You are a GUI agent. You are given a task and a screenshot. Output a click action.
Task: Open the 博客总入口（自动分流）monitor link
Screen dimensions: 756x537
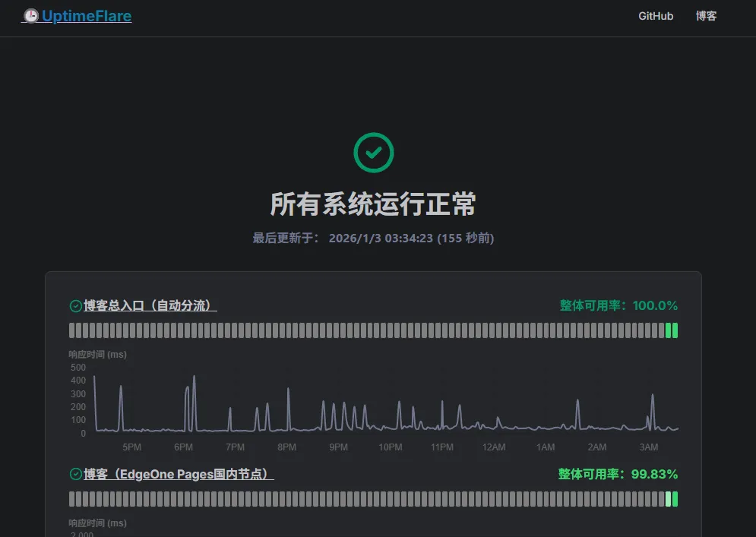150,306
